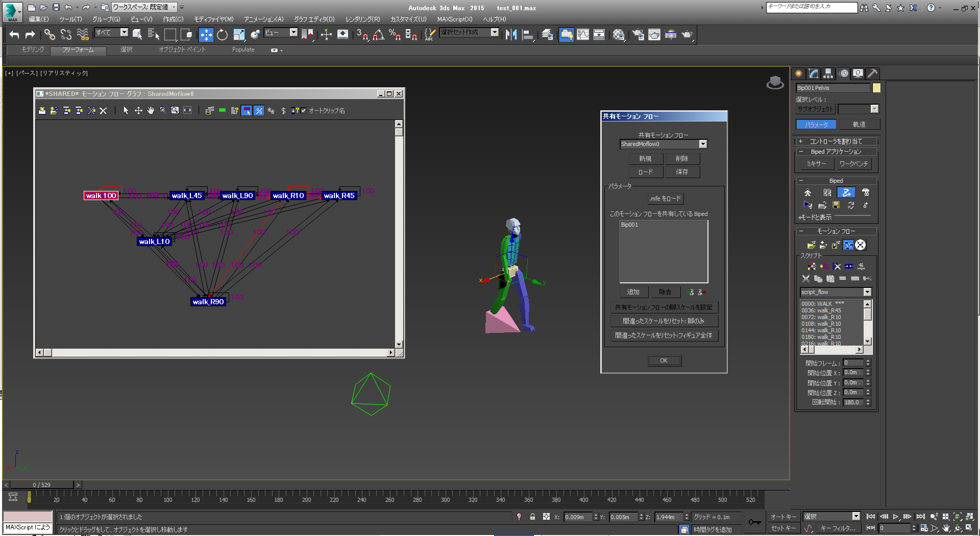The image size is (980, 536).
Task: Open the レンダリング(R) menu
Action: tap(362, 19)
